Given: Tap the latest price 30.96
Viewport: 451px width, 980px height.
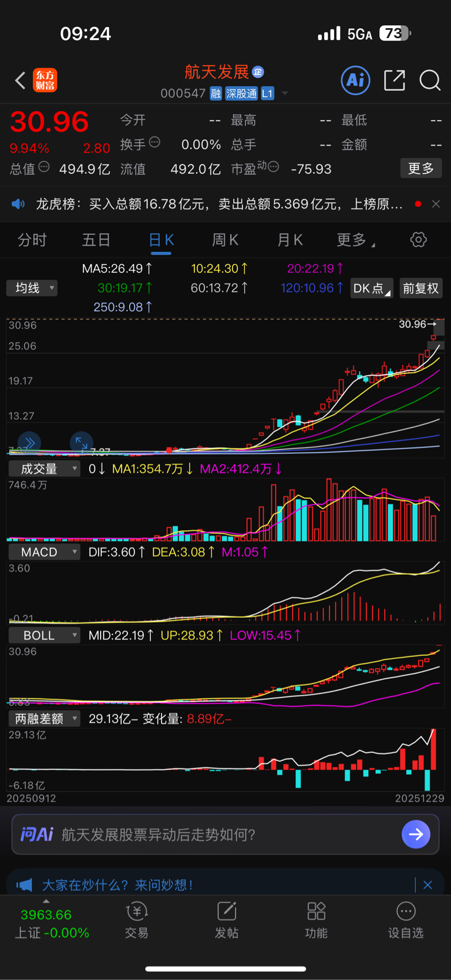Looking at the screenshot, I should [49, 122].
